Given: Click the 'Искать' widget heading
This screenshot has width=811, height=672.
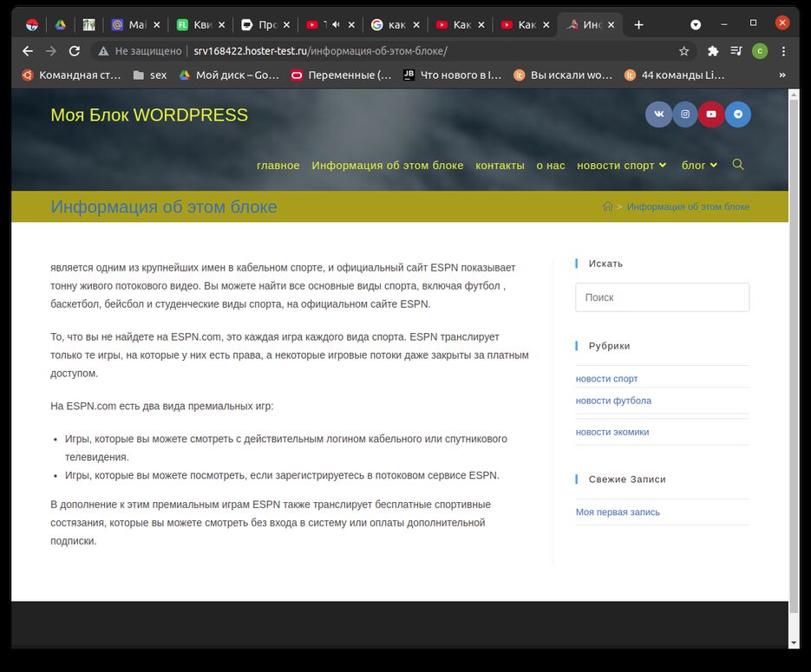Looking at the screenshot, I should [605, 264].
